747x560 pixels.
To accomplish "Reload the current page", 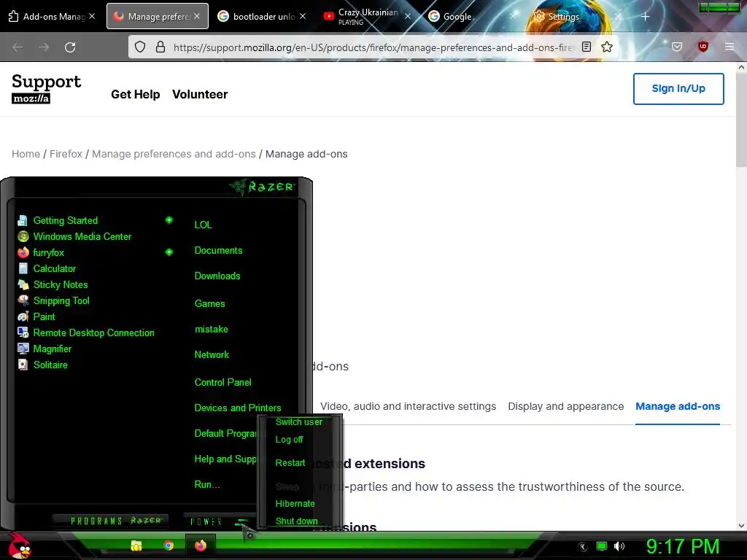I will (x=70, y=47).
